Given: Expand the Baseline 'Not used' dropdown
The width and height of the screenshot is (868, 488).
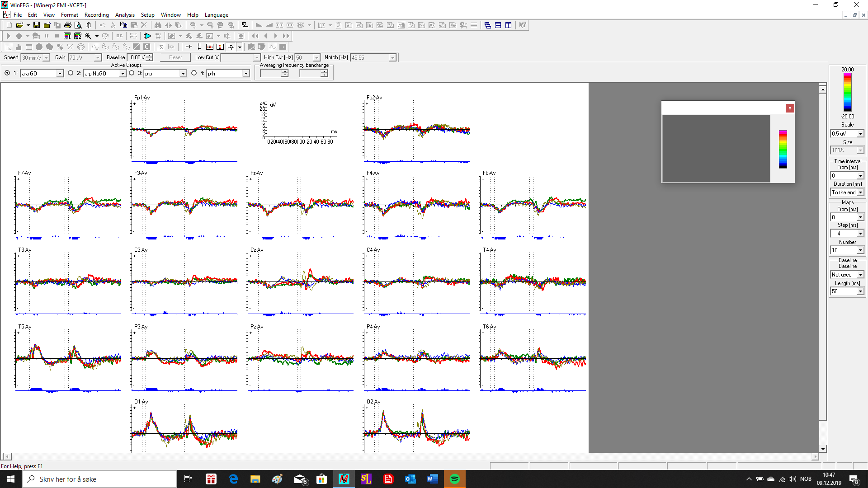Looking at the screenshot, I should 860,275.
